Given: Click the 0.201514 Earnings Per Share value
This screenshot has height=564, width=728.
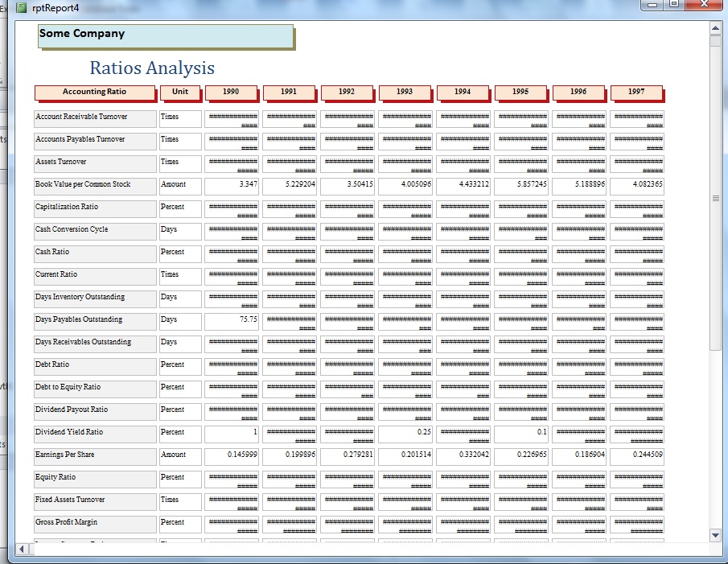Looking at the screenshot, I should pos(405,456).
